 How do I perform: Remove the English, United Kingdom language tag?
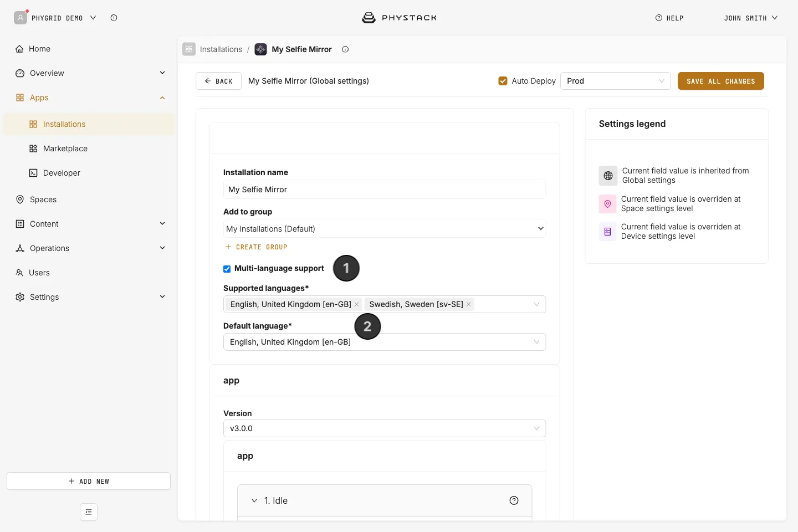356,304
